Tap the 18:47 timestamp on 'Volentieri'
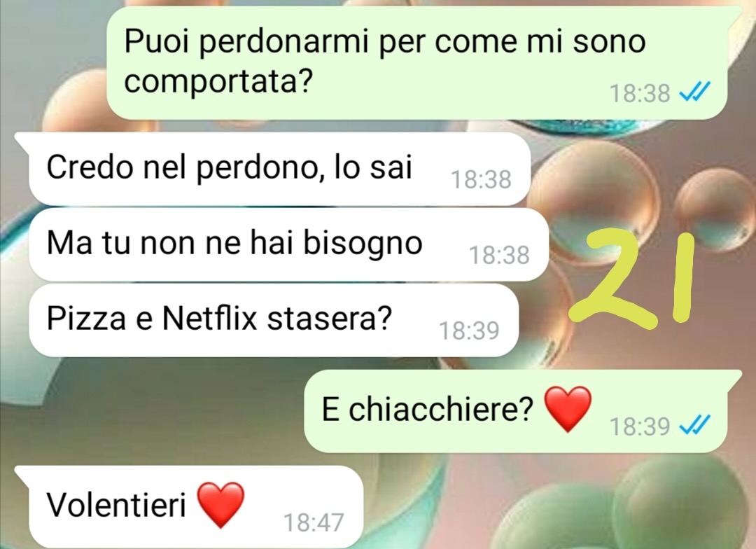Screen dimensions: 756x549 [x=314, y=522]
